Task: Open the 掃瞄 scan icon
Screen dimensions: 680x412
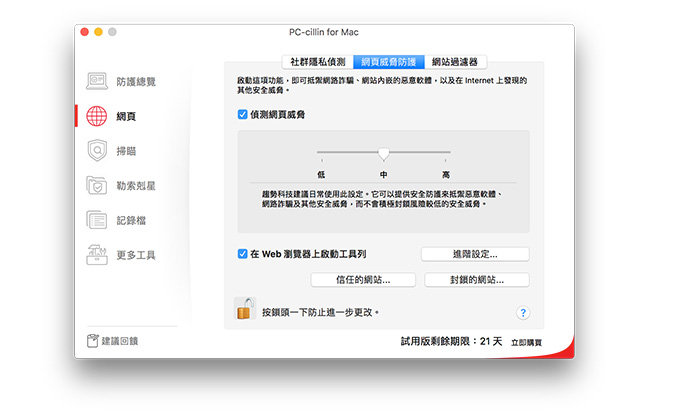Action: [x=97, y=151]
